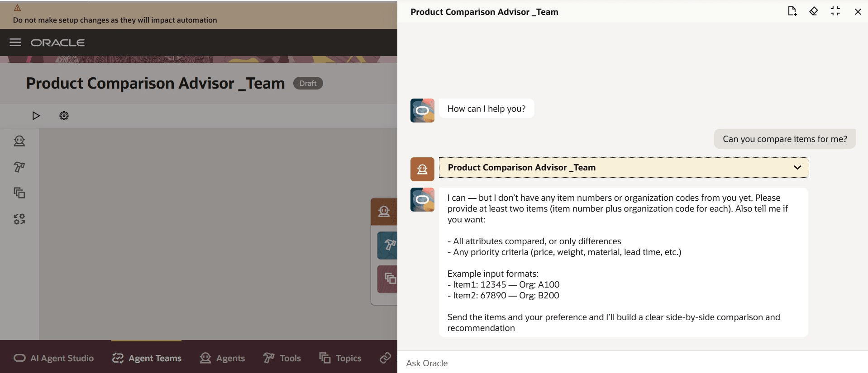Select the Agents icon in left sidebar

point(19,141)
